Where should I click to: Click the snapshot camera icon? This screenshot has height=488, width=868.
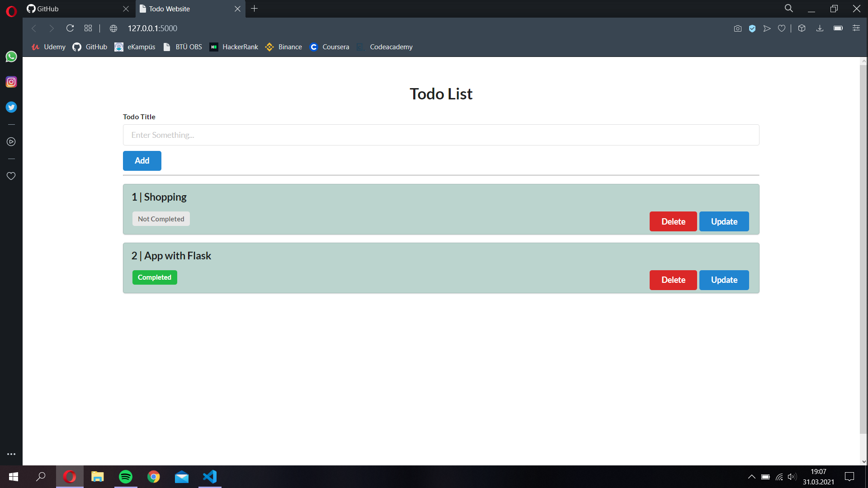point(738,28)
